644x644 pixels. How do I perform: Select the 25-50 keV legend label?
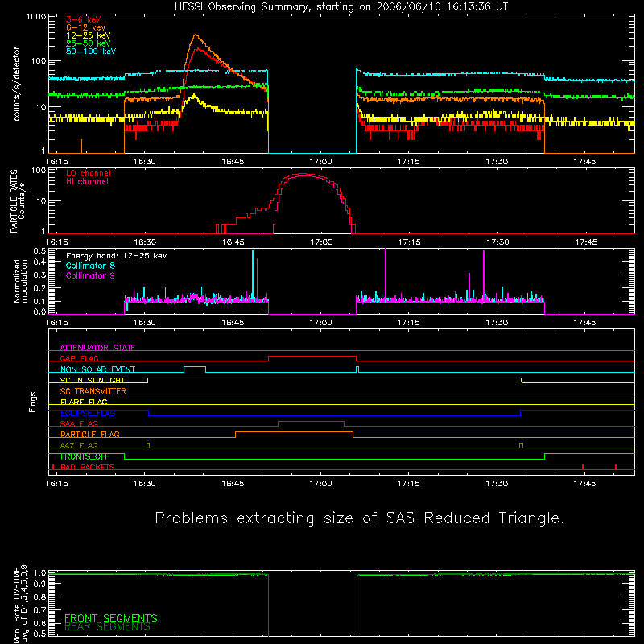click(x=89, y=43)
